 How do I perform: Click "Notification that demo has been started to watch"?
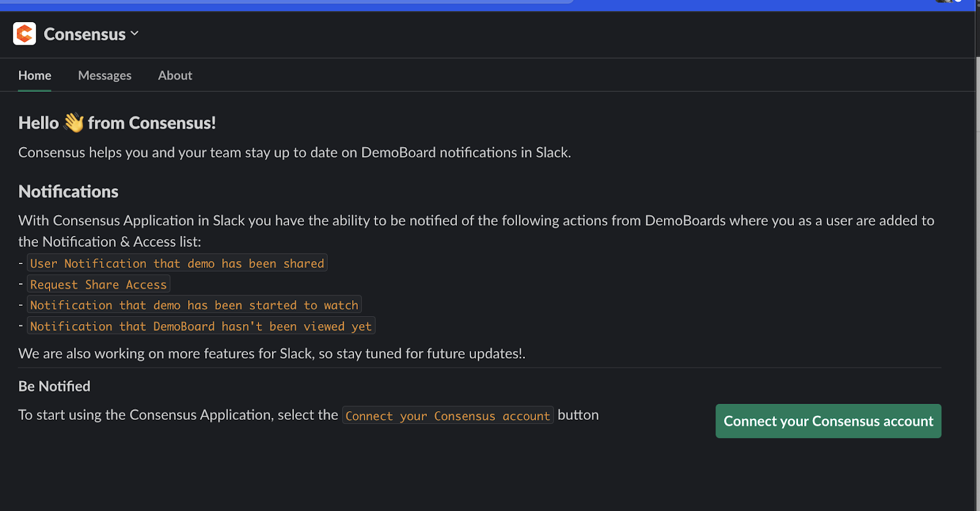tap(194, 305)
